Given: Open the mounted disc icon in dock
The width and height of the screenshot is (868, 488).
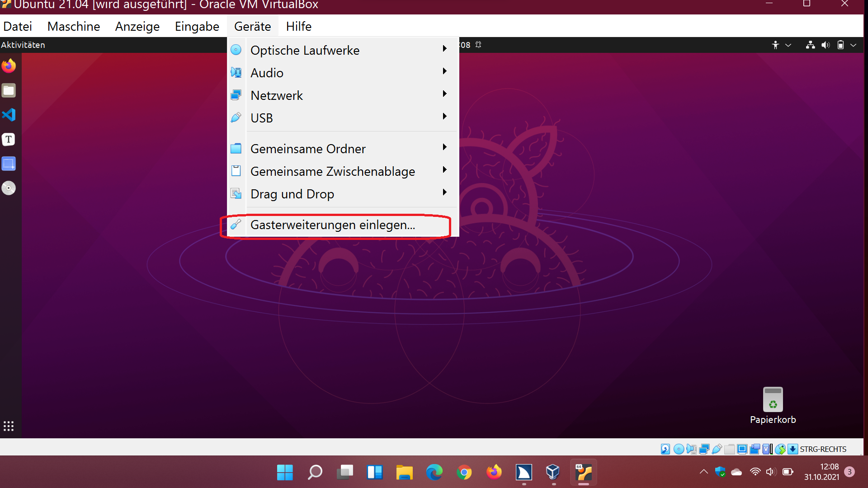Looking at the screenshot, I should [9, 188].
